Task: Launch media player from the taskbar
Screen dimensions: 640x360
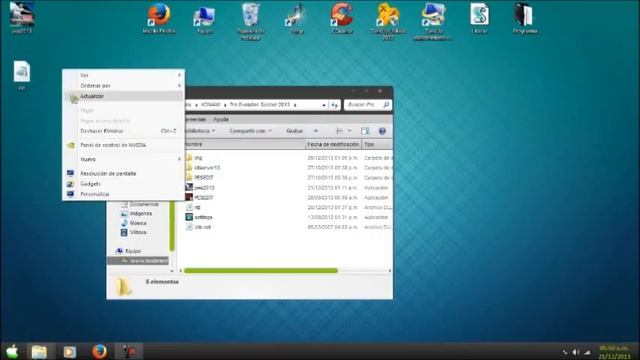Action: 69,351
